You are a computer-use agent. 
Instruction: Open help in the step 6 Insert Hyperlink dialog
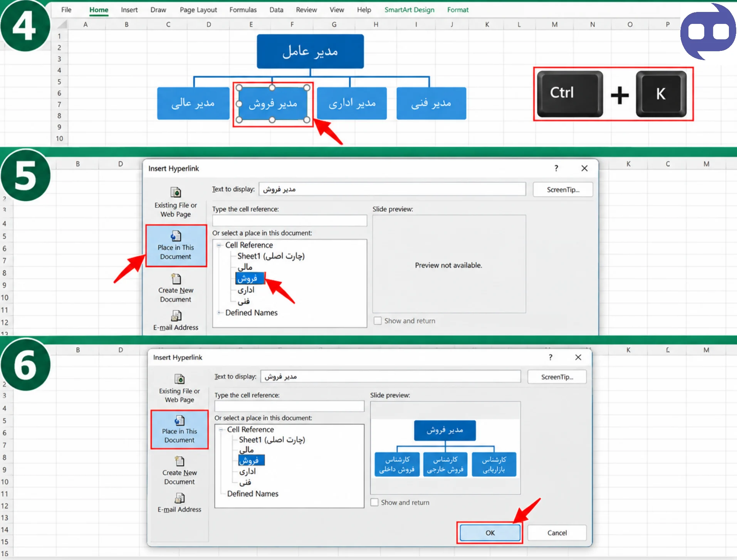tap(551, 357)
